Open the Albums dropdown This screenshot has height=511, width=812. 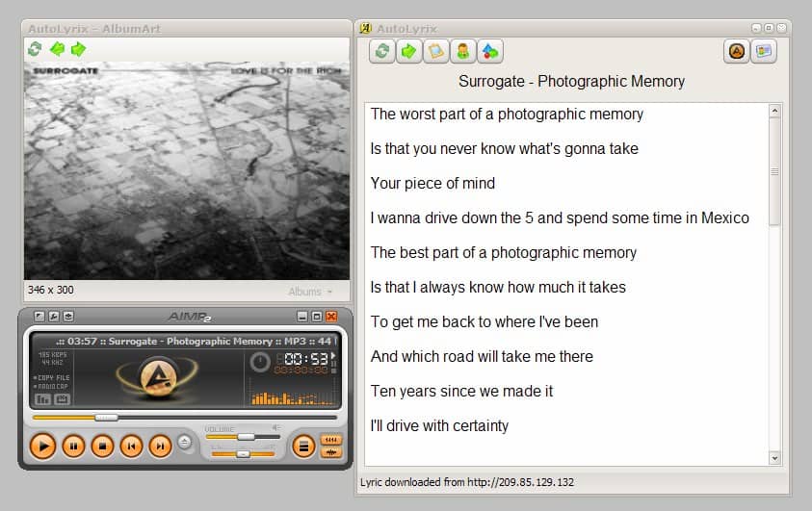point(310,291)
